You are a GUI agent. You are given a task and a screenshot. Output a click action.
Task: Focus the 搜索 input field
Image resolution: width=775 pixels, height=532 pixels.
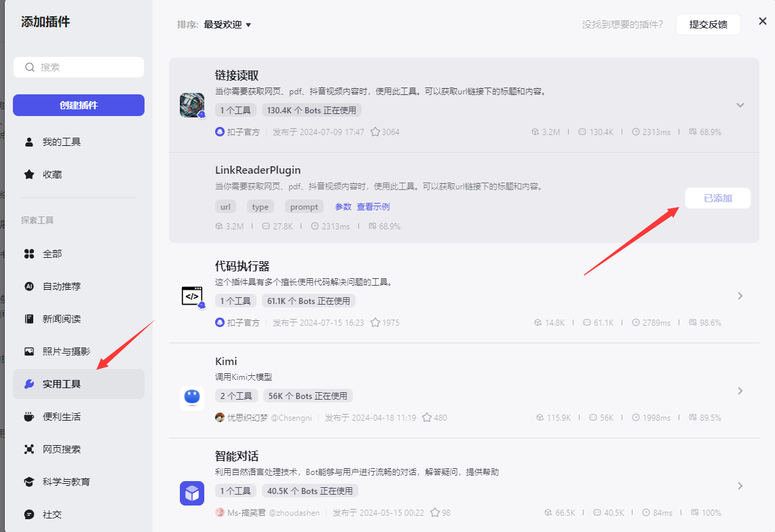[79, 67]
